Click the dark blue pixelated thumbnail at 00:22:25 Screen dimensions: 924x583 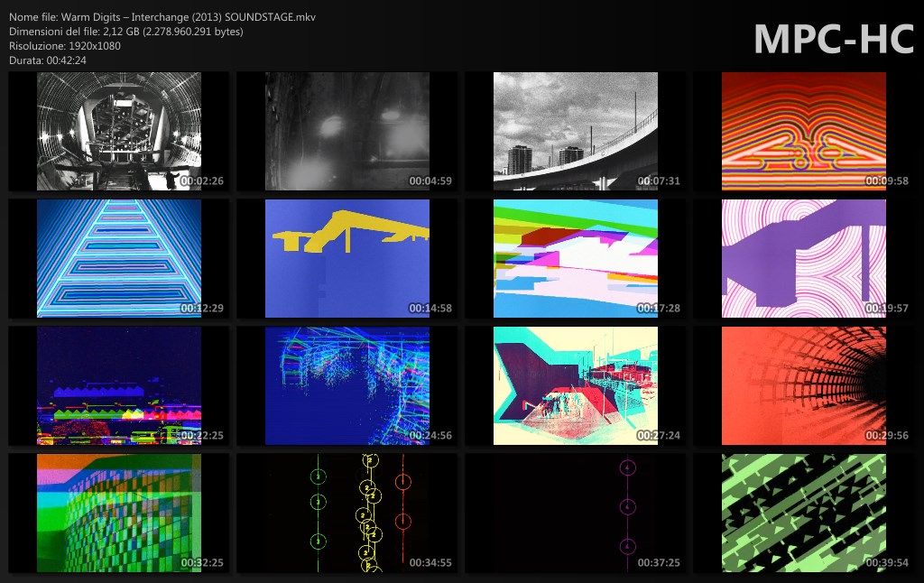pyautogui.click(x=118, y=385)
